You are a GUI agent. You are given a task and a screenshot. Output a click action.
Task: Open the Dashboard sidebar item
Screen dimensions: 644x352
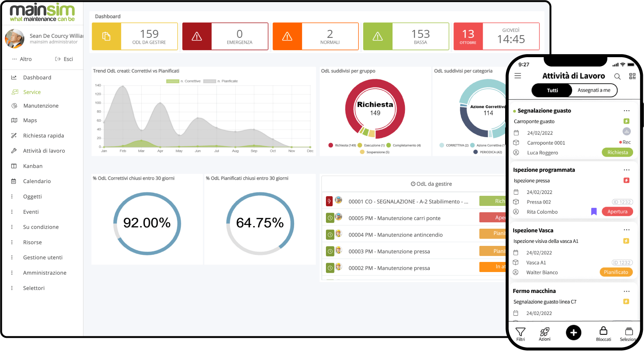[37, 77]
